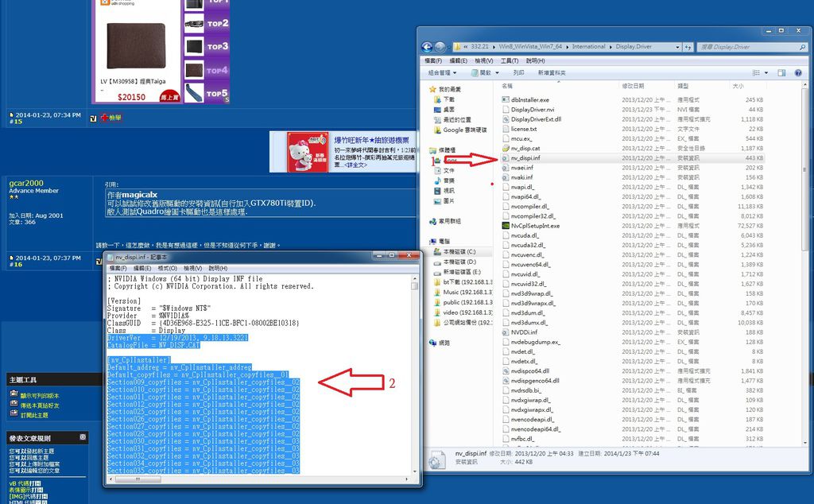Open the 家用群組 item in the sidebar
This screenshot has height=504, width=814.
445,221
